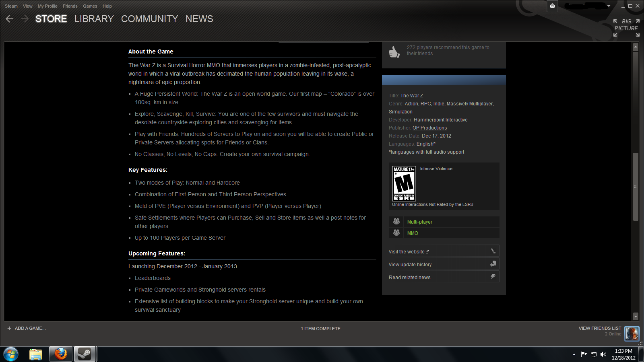Open the Hammerpoint Interactive developer link

[440, 120]
